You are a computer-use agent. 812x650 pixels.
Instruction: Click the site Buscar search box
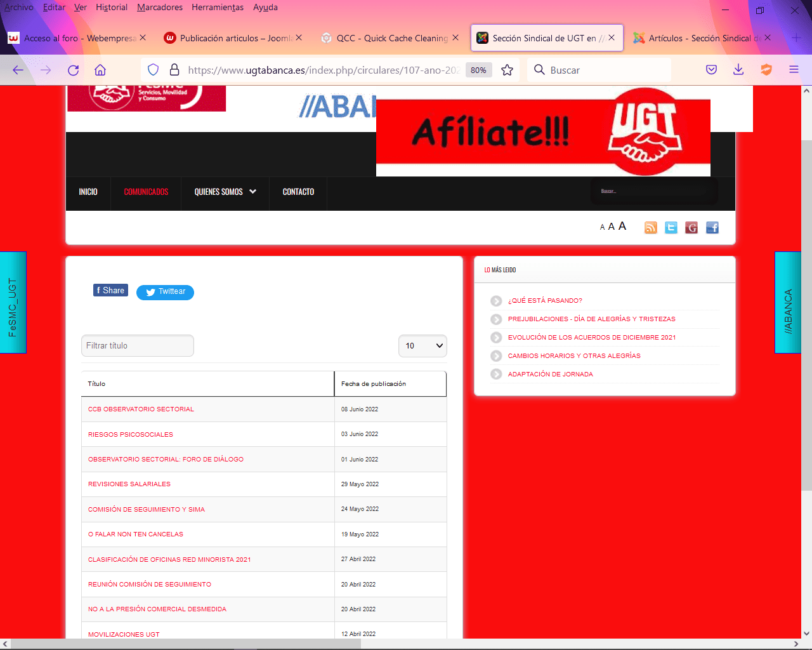(654, 191)
